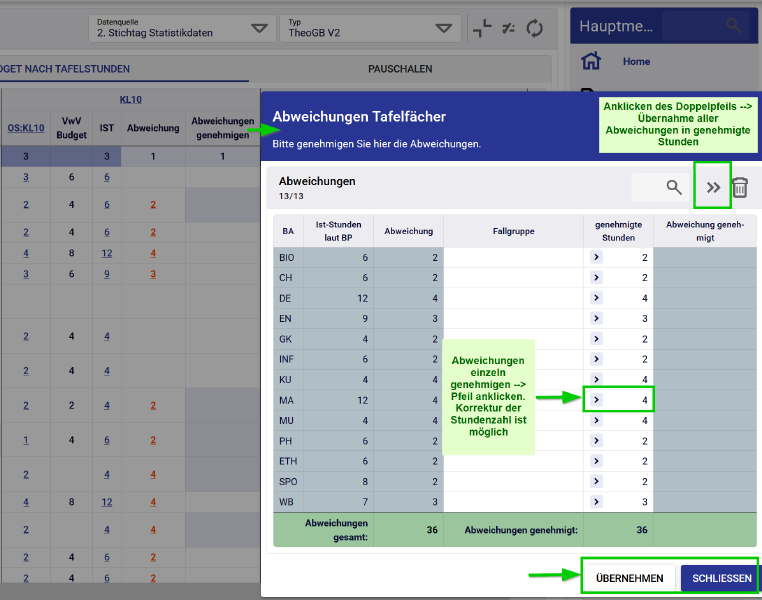Click the Home house icon in Hauptmenü
This screenshot has height=600, width=762.
coord(591,61)
